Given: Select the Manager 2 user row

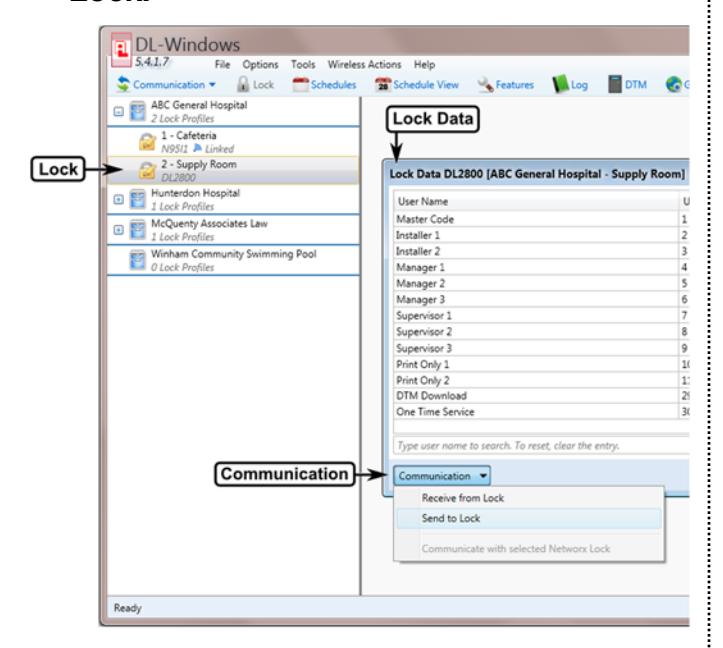Looking at the screenshot, I should (x=541, y=284).
